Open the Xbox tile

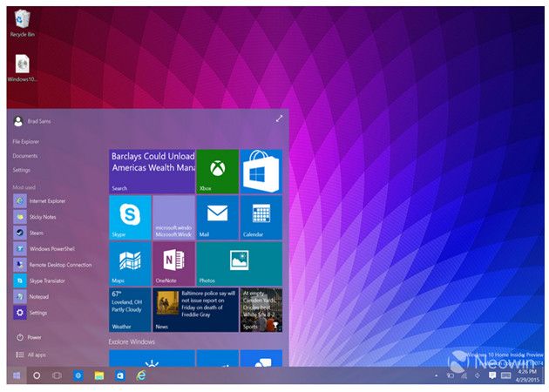coord(218,172)
